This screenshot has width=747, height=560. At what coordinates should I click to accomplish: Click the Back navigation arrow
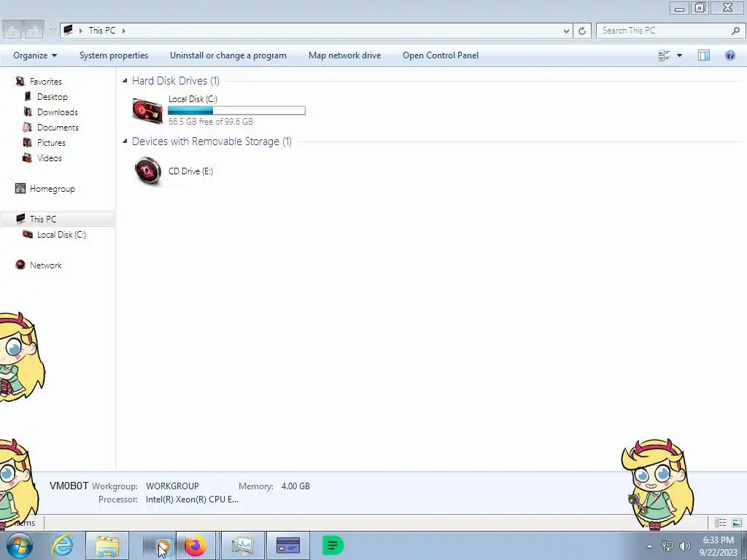(13, 31)
